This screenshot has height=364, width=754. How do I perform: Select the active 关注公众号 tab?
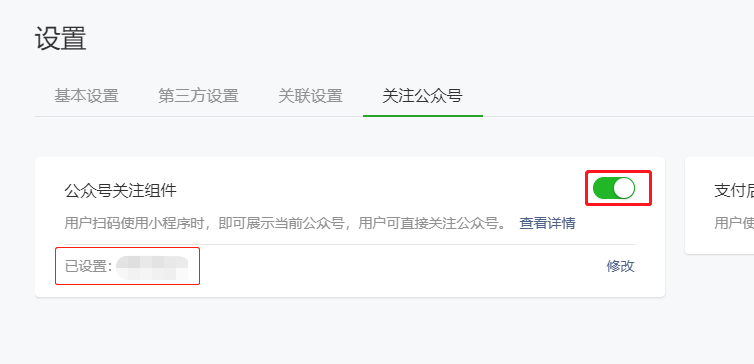pyautogui.click(x=422, y=96)
